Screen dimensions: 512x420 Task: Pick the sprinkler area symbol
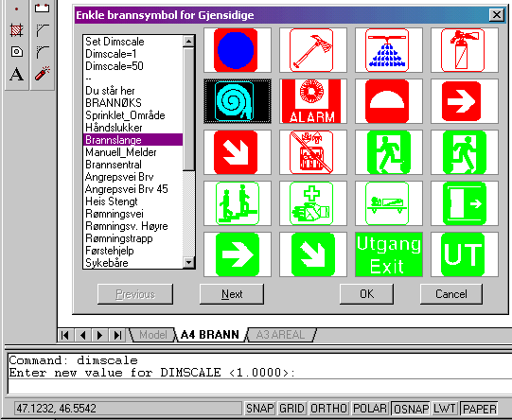[x=389, y=50]
